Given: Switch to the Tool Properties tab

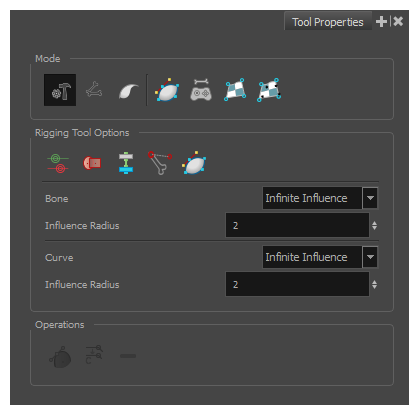Looking at the screenshot, I should click(328, 22).
